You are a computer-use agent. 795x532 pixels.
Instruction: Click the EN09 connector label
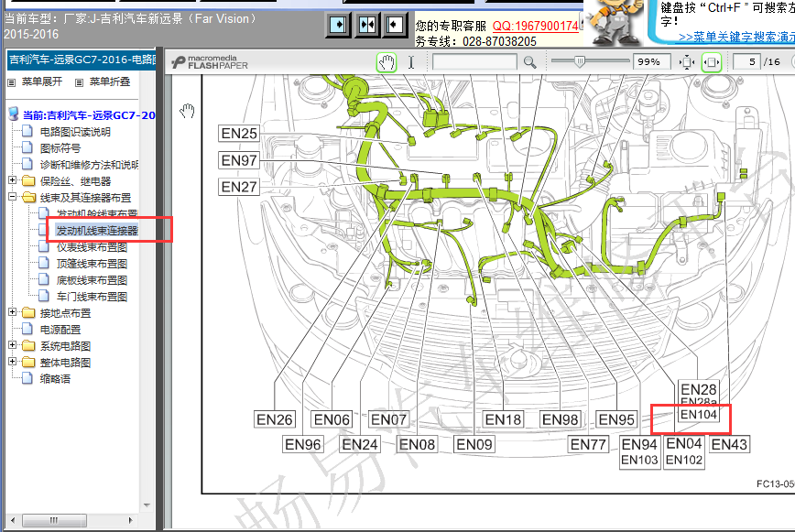(474, 444)
